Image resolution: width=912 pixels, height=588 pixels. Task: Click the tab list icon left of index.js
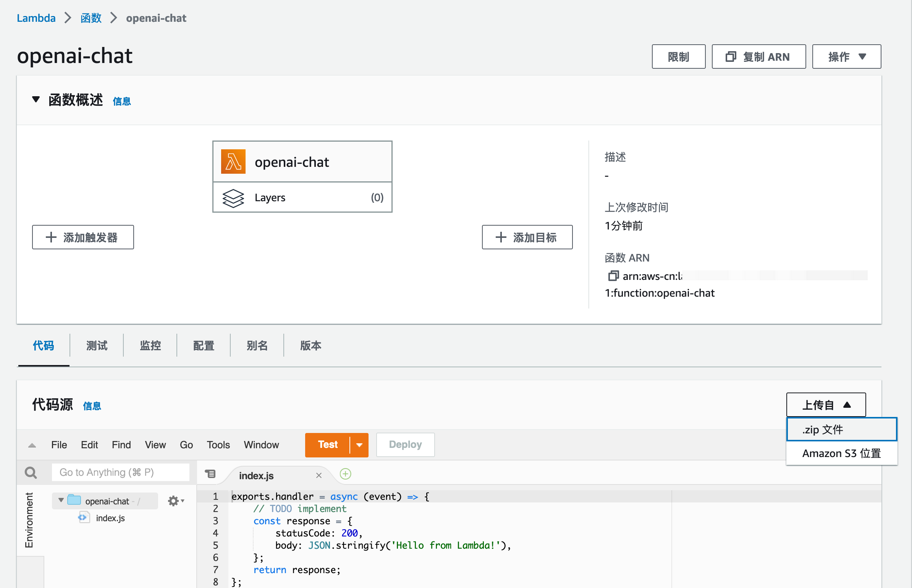click(210, 474)
